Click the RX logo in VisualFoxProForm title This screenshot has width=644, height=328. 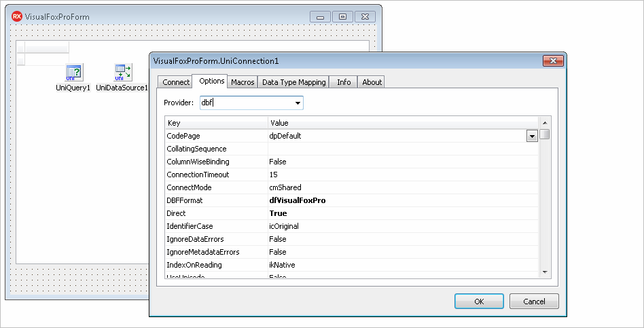[17, 16]
